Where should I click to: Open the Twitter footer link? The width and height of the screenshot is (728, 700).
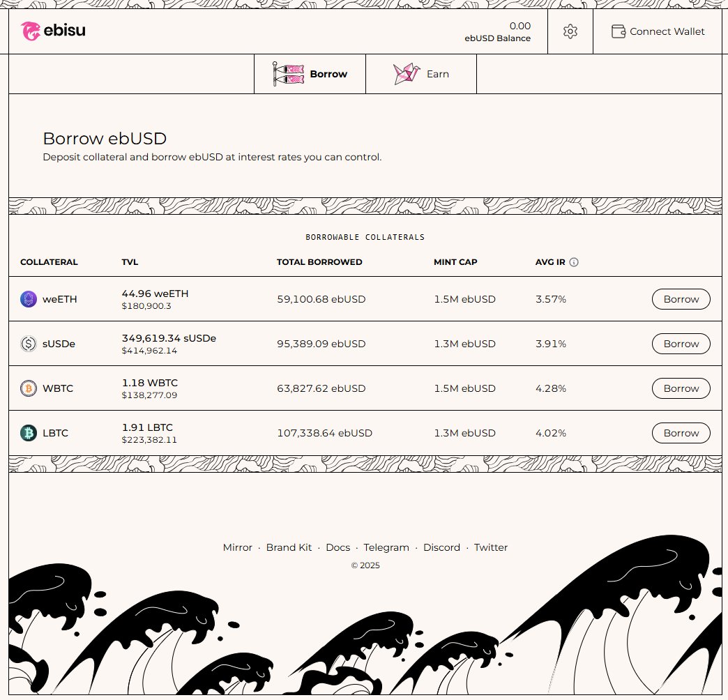tap(491, 547)
